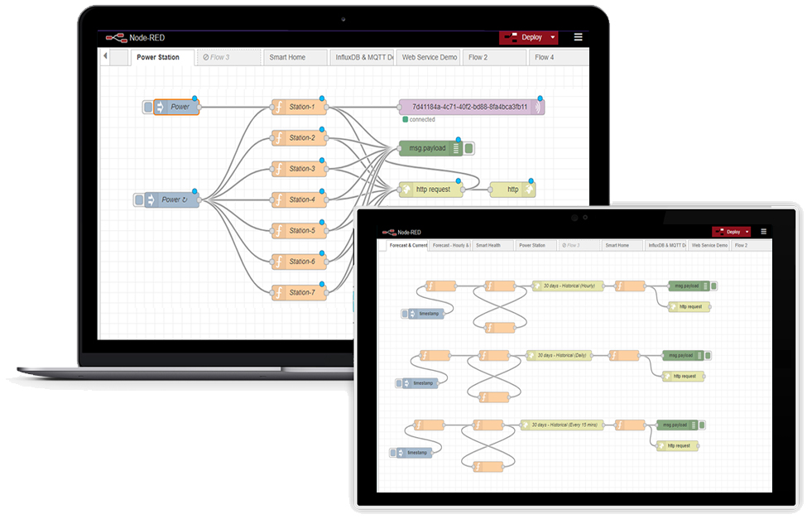Select the http response node on the laptop

pyautogui.click(x=512, y=190)
